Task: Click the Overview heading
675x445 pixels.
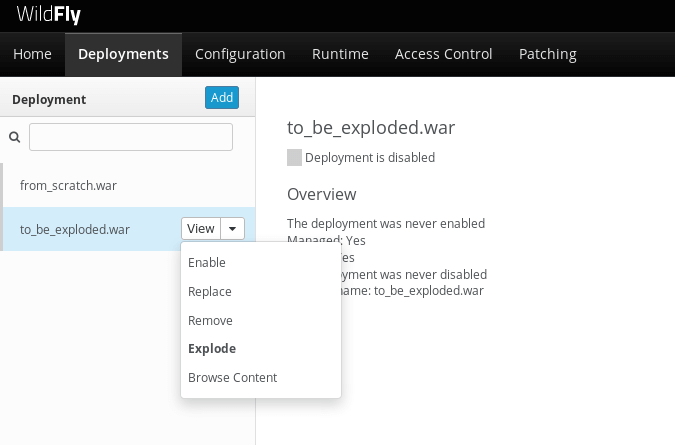Action: click(x=322, y=194)
